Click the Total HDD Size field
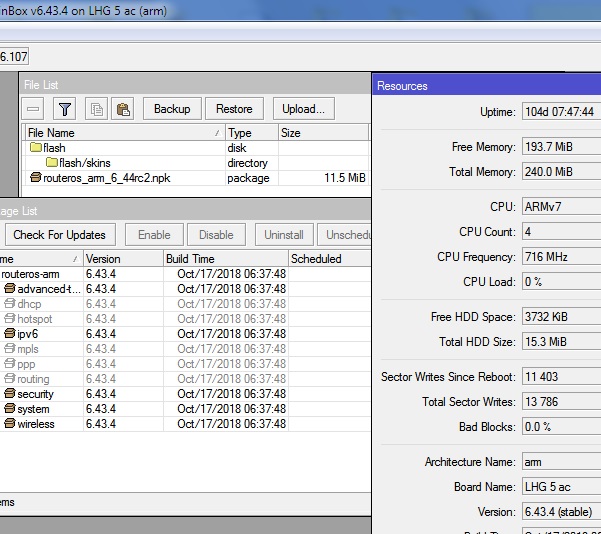601x534 pixels. (x=561, y=342)
